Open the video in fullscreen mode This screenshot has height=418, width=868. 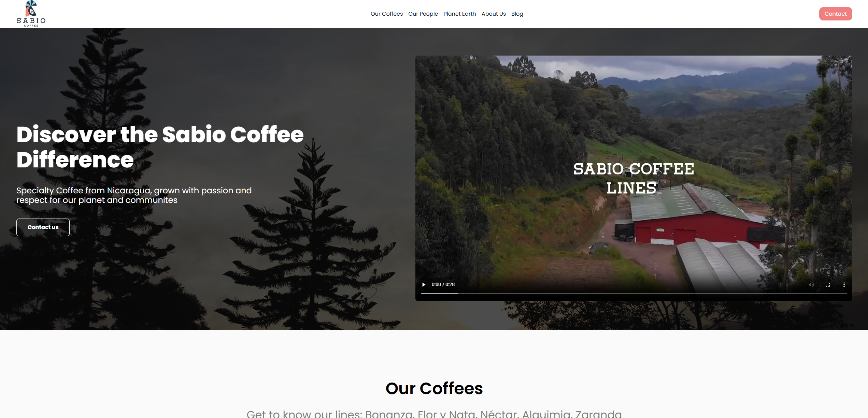point(828,285)
